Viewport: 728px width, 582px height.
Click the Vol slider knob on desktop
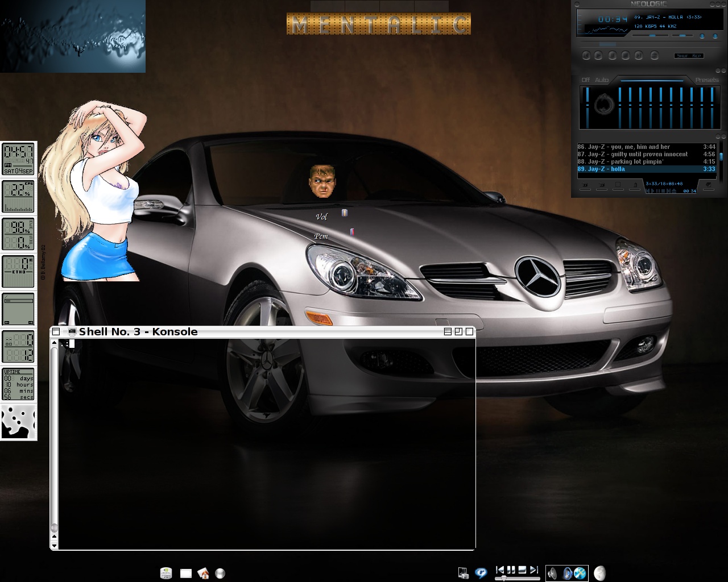344,213
